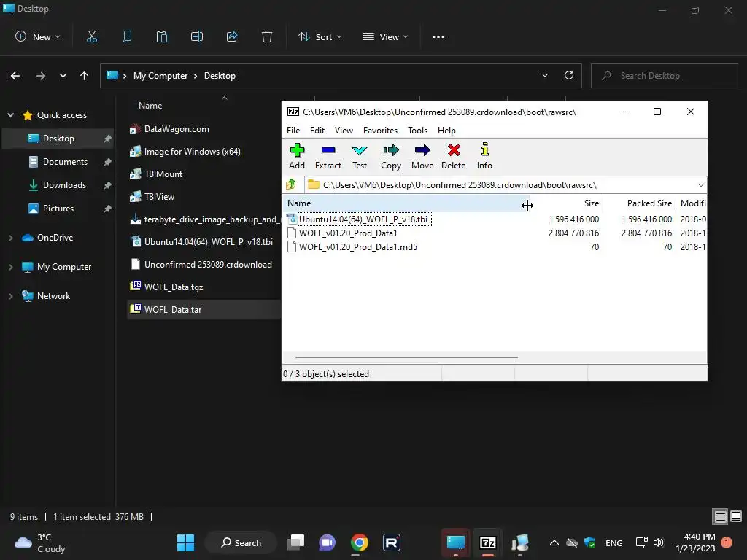Select Ubuntu14.04(64)_WOFL_P_v18.tbi in 7-Zip list
This screenshot has height=560, width=747.
click(363, 219)
